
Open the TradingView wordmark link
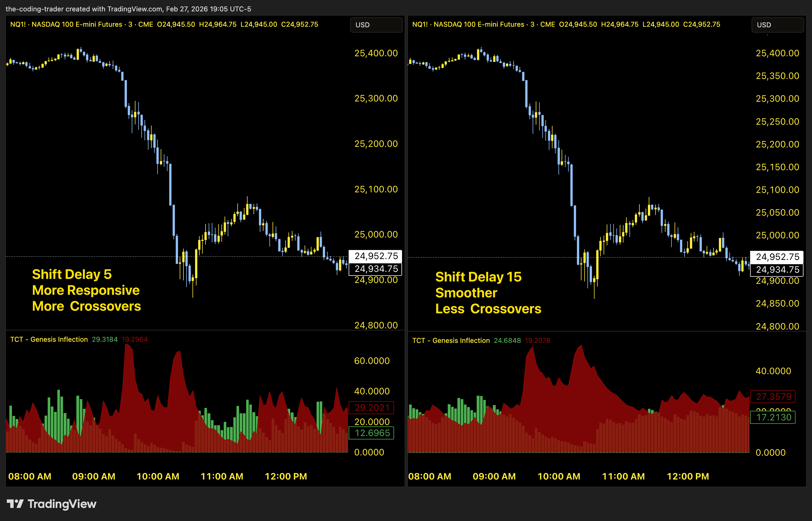click(x=62, y=504)
